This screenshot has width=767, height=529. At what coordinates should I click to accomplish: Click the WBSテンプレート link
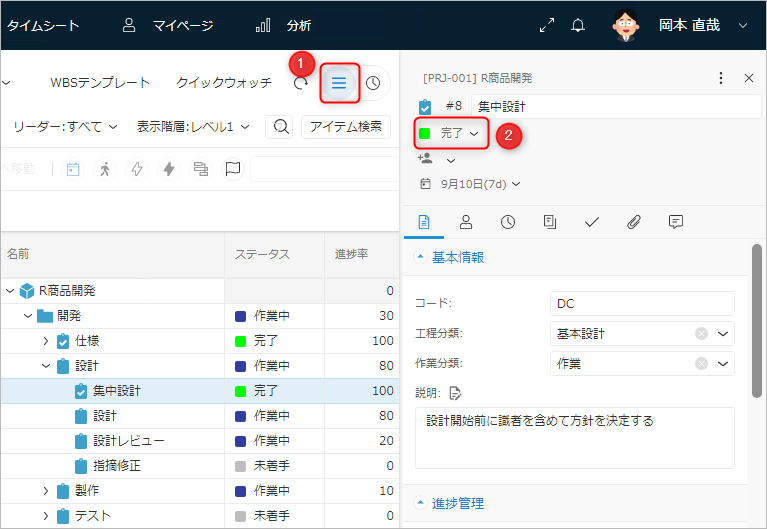click(x=100, y=83)
